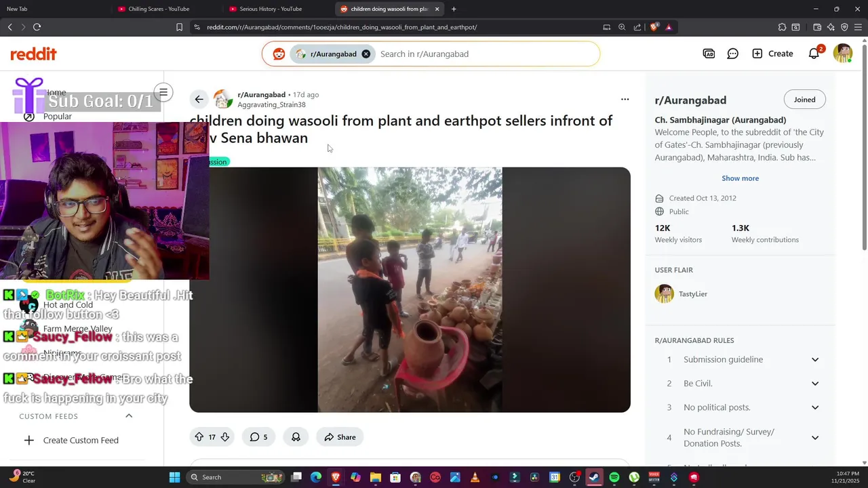Viewport: 868px width, 488px height.
Task: Downvote the post with the down arrow
Action: [225, 437]
